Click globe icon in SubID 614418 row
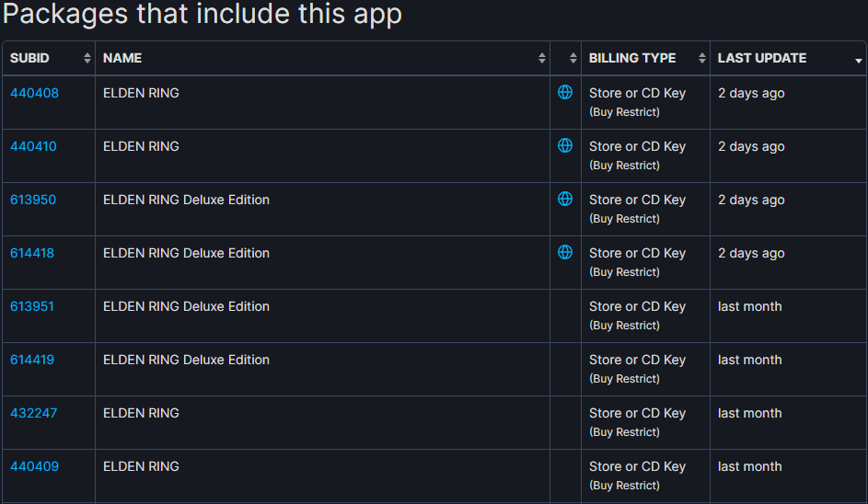 coord(564,252)
